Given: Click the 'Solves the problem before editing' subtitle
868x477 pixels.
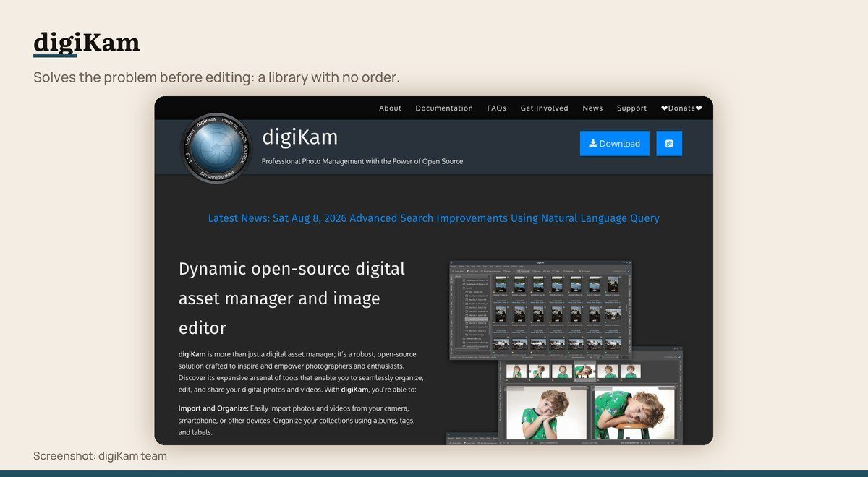Looking at the screenshot, I should click(216, 77).
